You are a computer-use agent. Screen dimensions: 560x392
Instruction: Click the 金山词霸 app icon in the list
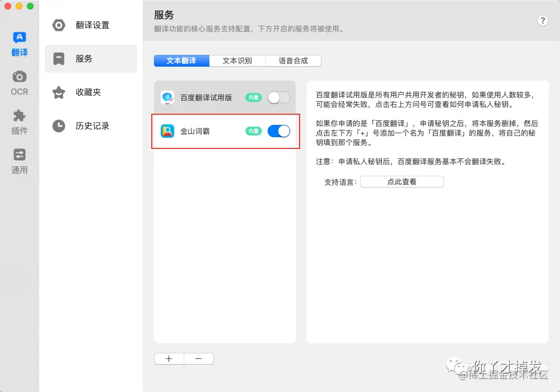(167, 131)
